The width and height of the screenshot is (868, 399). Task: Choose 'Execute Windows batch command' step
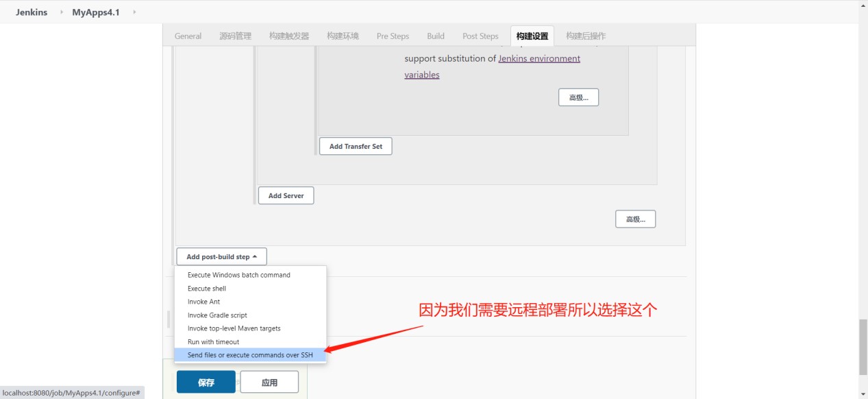239,275
